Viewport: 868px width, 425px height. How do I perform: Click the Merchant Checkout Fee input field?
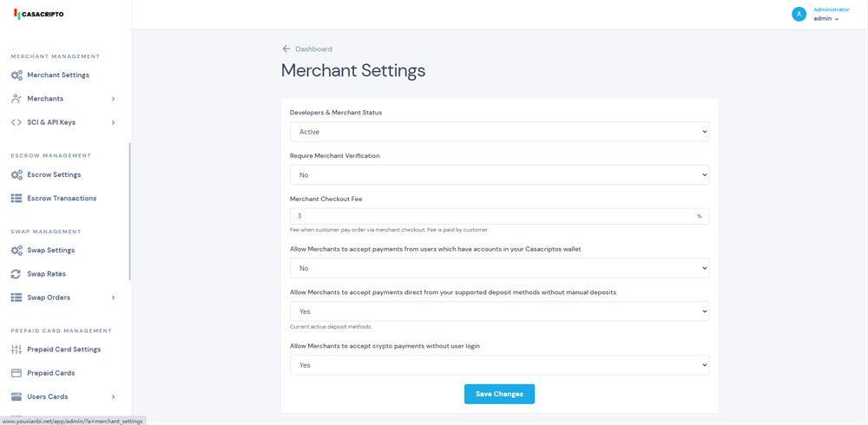click(x=490, y=216)
